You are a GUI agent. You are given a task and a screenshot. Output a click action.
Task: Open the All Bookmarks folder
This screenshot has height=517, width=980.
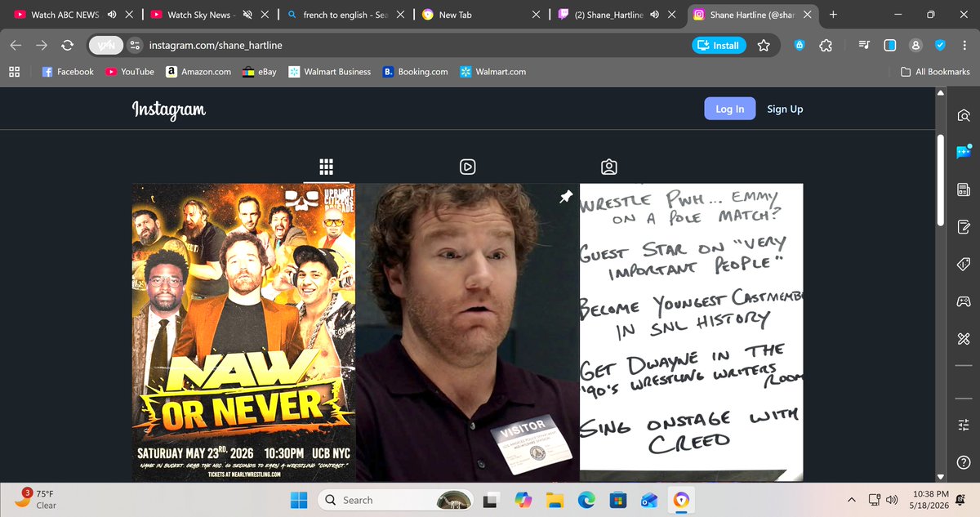(935, 72)
